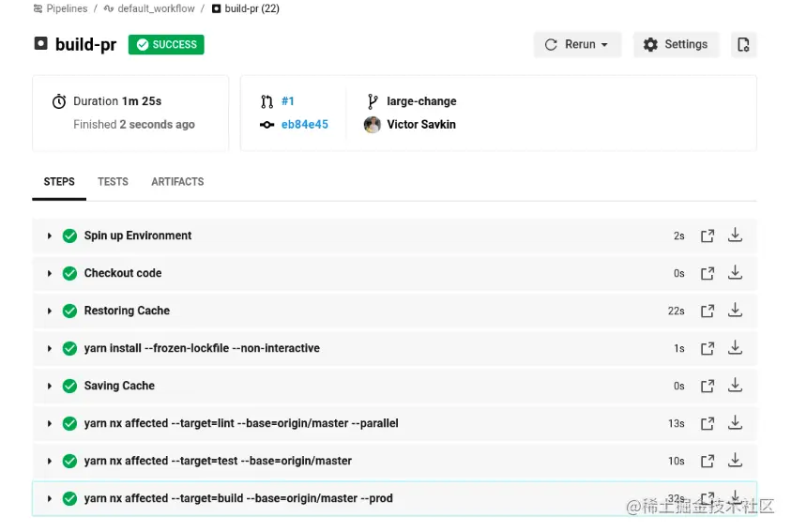Click the SUCCESS status badge
This screenshot has width=791, height=532.
click(x=166, y=45)
